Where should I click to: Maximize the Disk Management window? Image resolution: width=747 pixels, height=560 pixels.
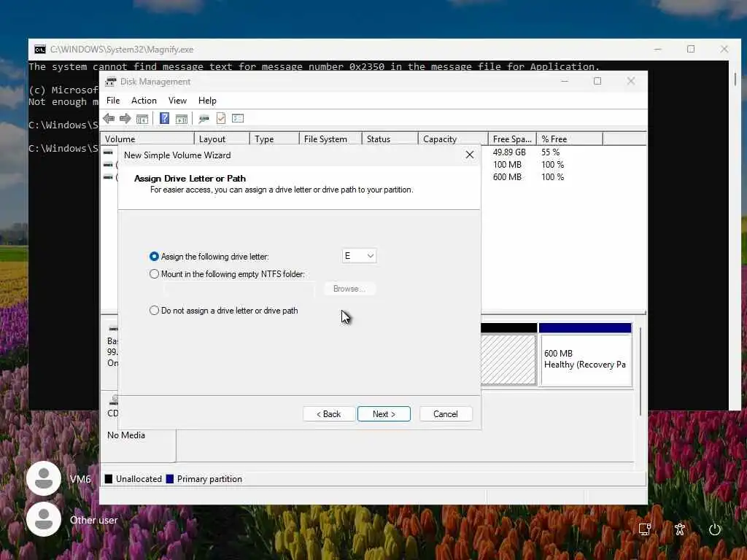597,82
